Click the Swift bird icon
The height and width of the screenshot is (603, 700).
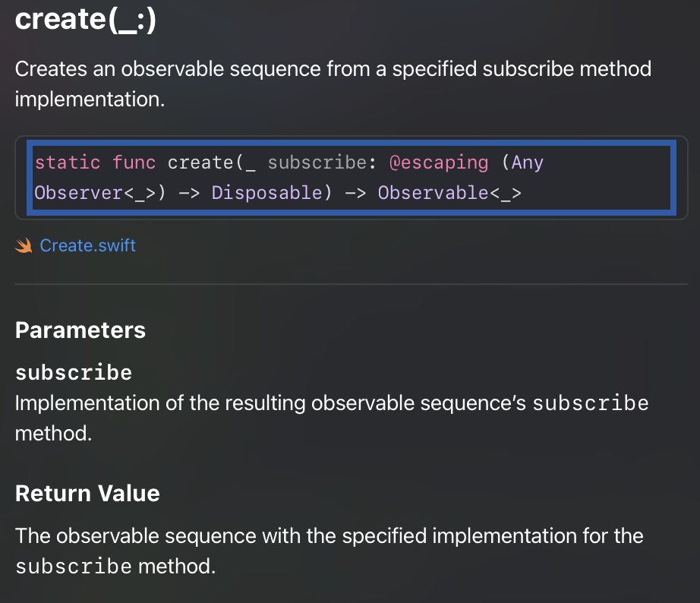pos(24,245)
